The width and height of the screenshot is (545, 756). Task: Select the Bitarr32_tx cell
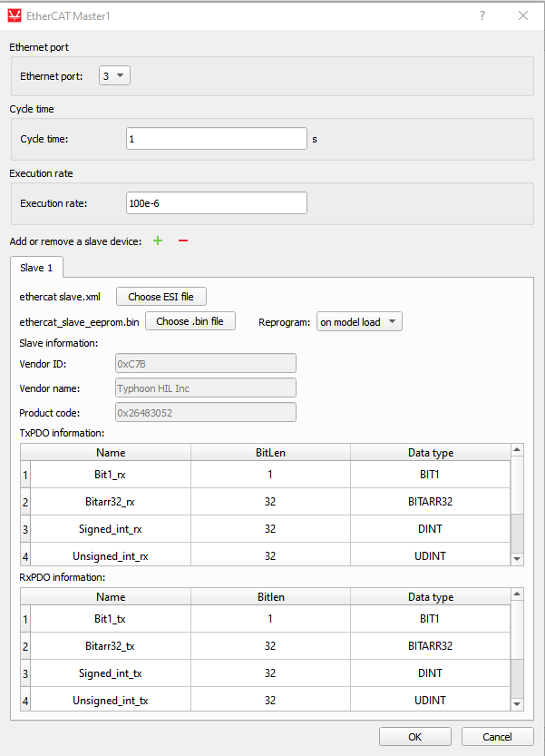click(x=111, y=645)
